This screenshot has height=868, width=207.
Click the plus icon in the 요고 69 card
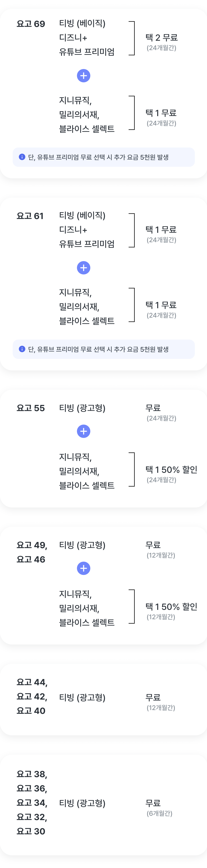[x=83, y=76]
